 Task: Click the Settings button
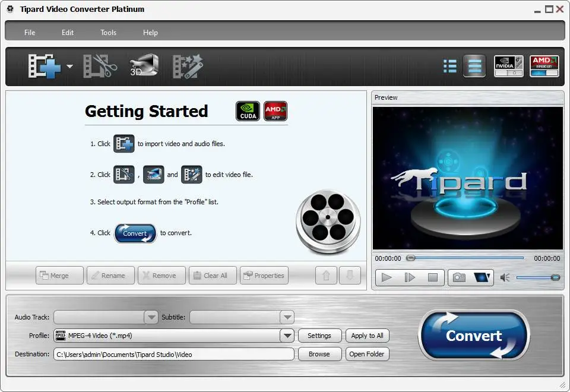pyautogui.click(x=319, y=335)
